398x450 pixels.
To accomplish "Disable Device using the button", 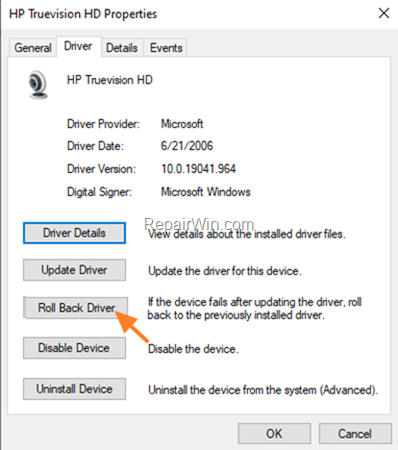I will [74, 348].
